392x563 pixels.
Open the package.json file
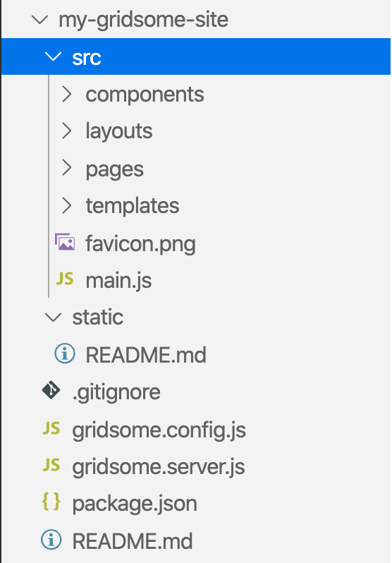135,504
